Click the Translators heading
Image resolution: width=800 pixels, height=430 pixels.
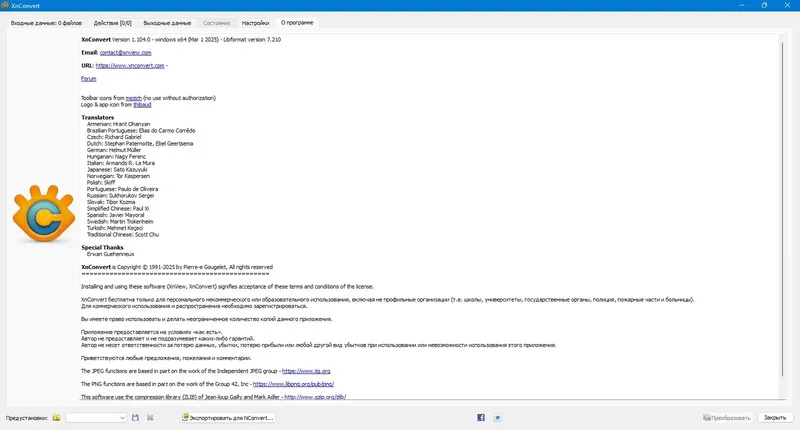97,117
